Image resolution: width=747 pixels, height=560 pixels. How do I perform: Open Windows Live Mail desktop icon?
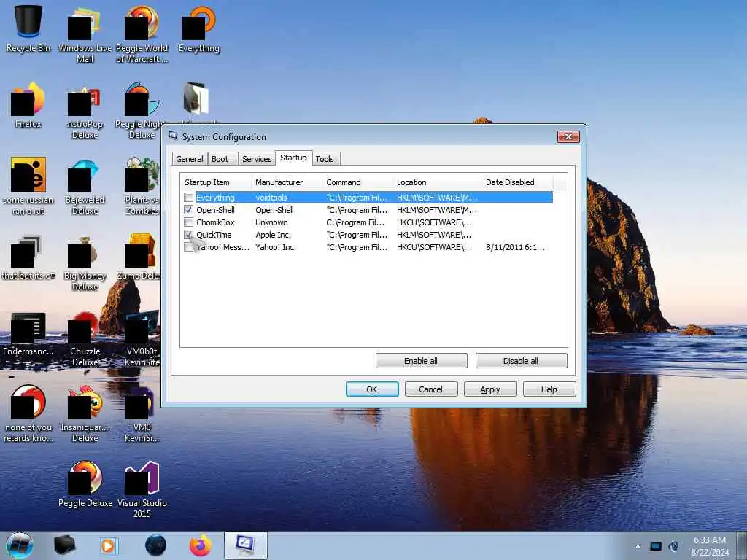click(x=85, y=34)
